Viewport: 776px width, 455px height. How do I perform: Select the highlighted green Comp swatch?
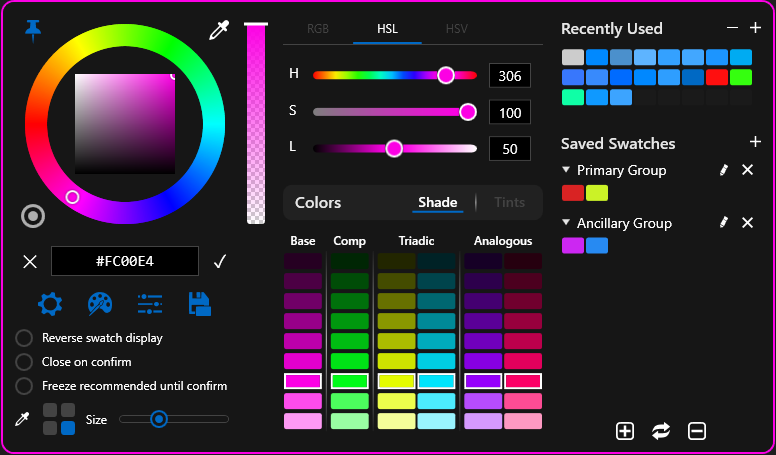coord(349,381)
